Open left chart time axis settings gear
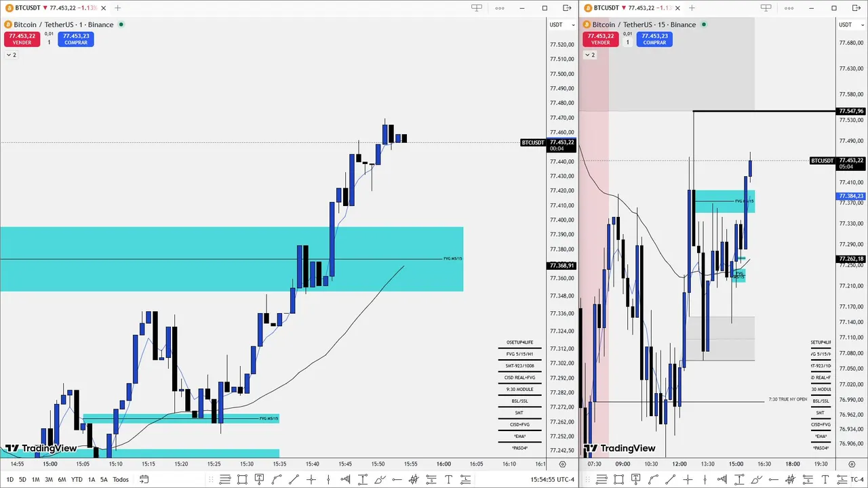 pos(562,464)
